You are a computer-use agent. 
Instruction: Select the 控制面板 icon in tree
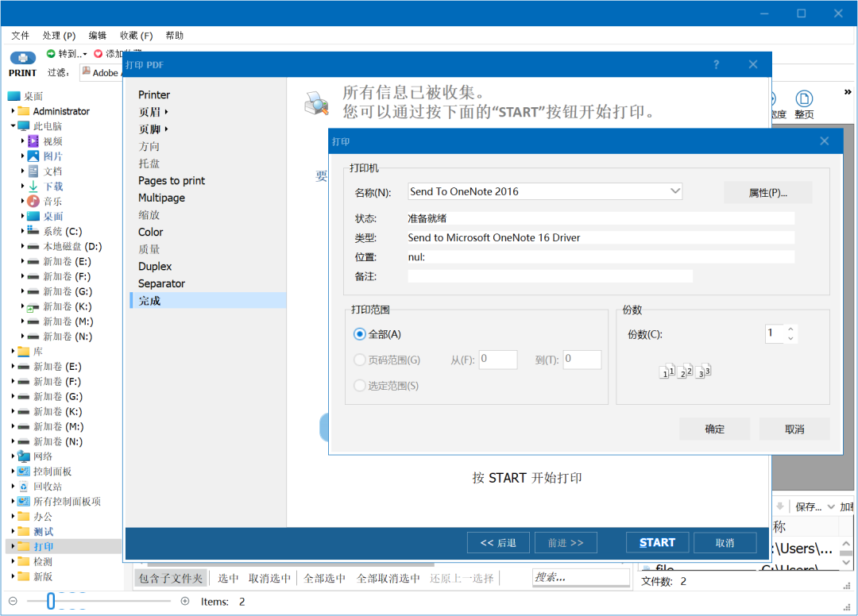point(24,472)
